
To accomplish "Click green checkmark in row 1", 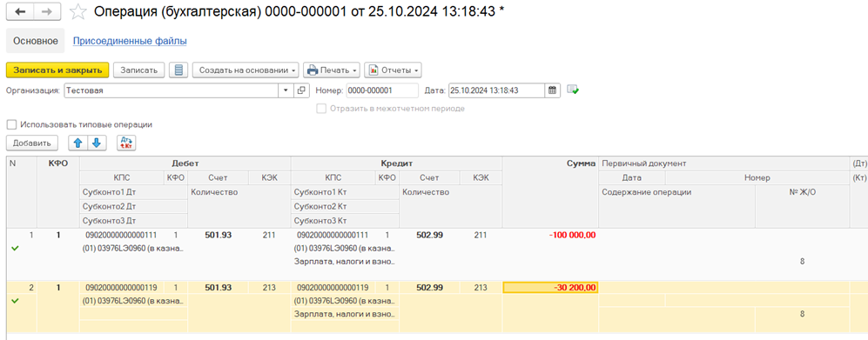I will click(15, 249).
